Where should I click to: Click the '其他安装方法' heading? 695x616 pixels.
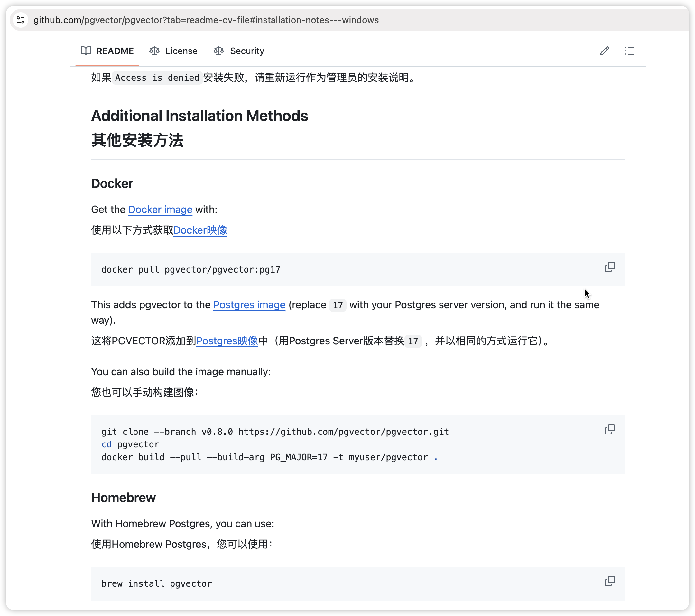coord(137,140)
